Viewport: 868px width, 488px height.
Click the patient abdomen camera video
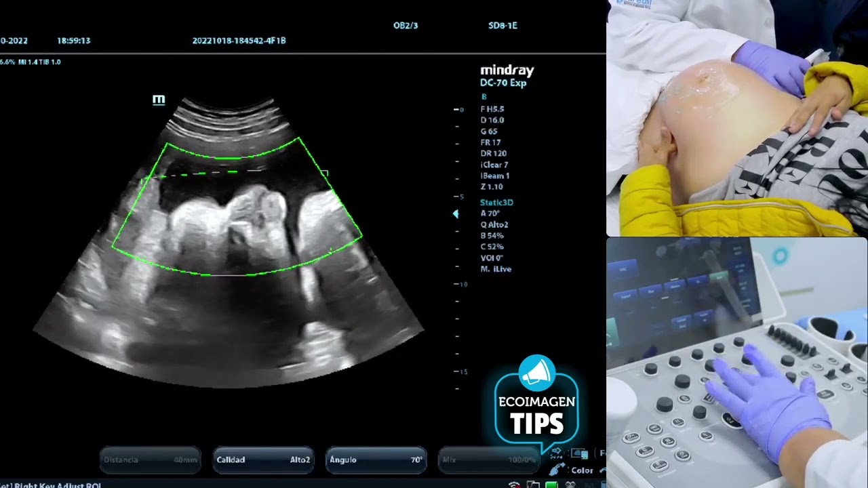point(737,118)
